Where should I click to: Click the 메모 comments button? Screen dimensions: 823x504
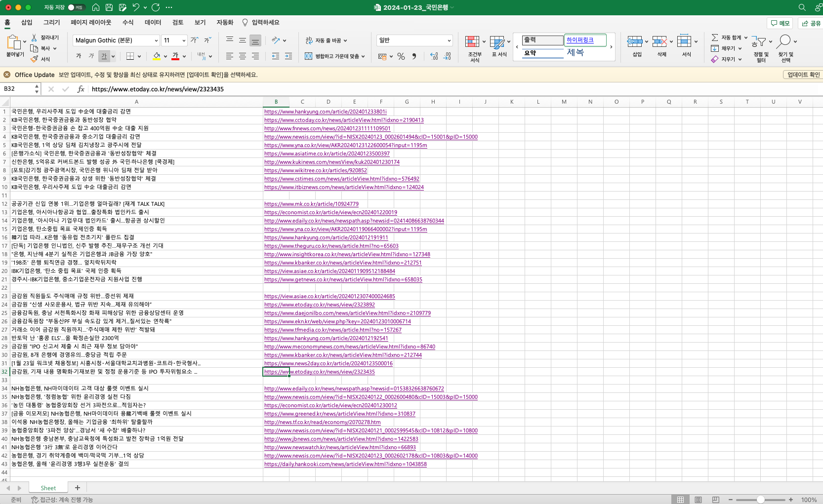click(780, 23)
